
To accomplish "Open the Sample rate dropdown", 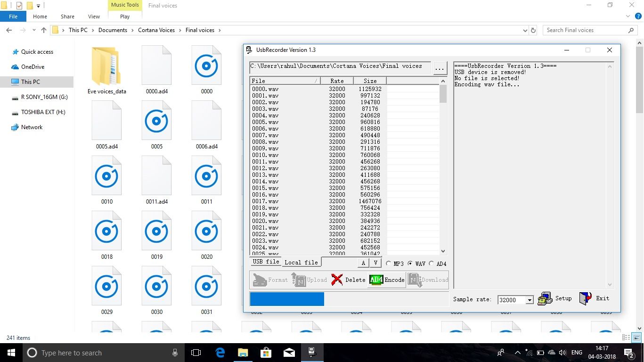I will (530, 300).
